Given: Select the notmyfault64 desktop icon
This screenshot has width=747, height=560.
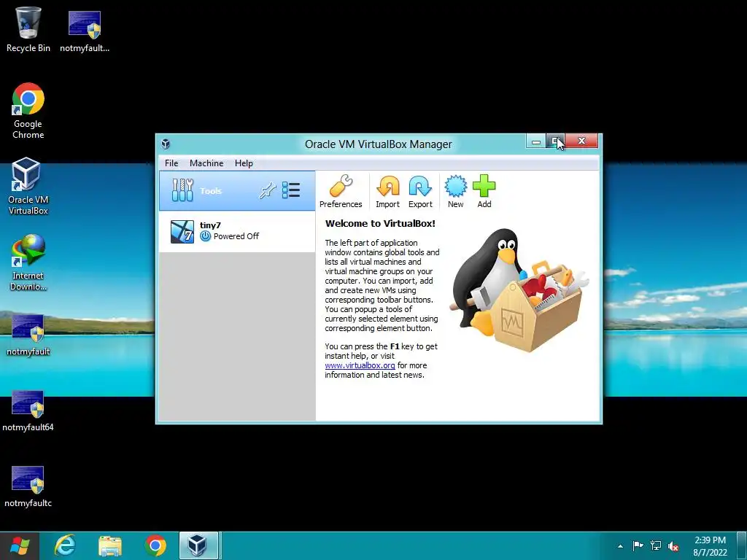Looking at the screenshot, I should click(x=28, y=411).
